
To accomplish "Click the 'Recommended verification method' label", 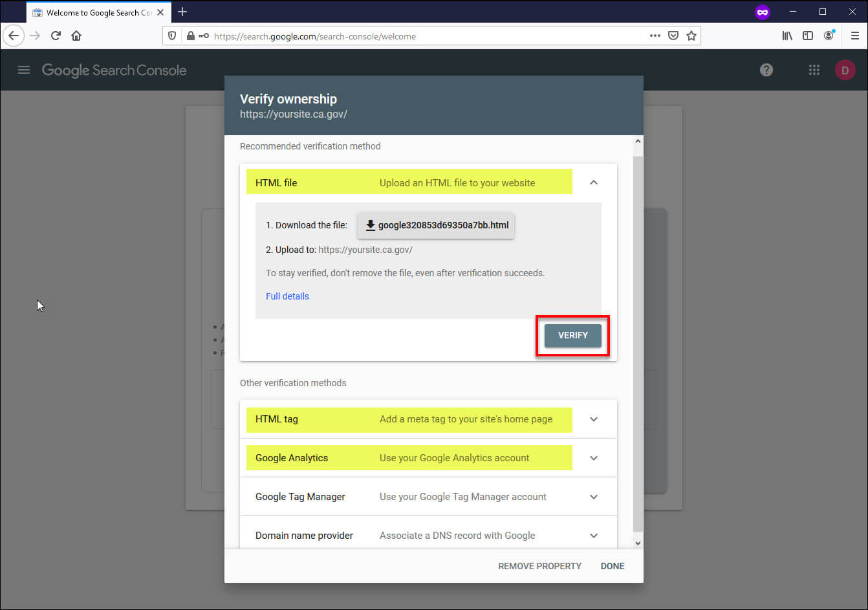I will coord(310,146).
